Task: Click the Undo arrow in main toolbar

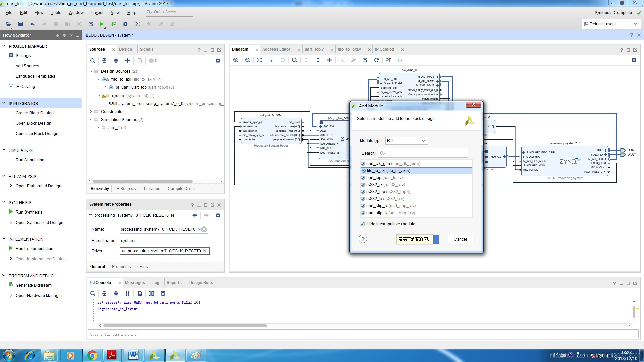Action: (32, 24)
